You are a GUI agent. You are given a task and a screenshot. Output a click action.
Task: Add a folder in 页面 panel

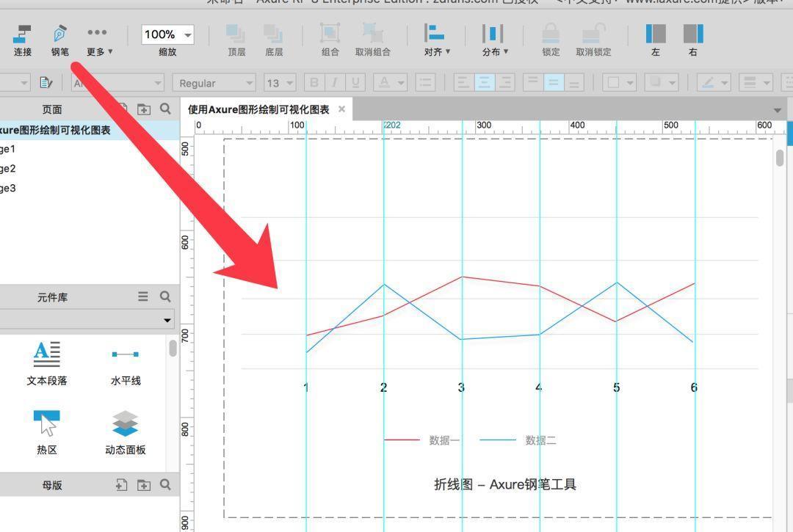[144, 109]
